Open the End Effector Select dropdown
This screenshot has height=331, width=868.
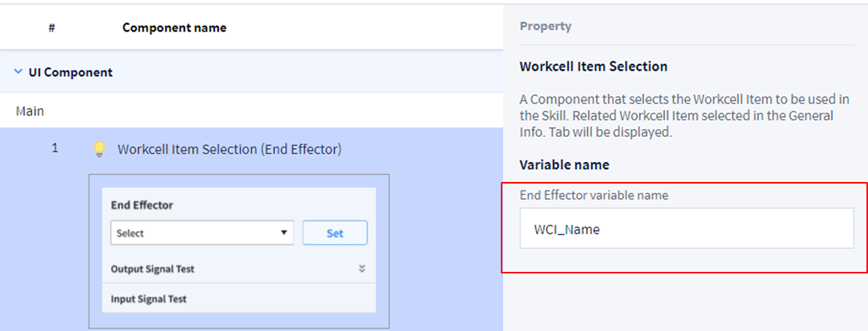(x=202, y=233)
